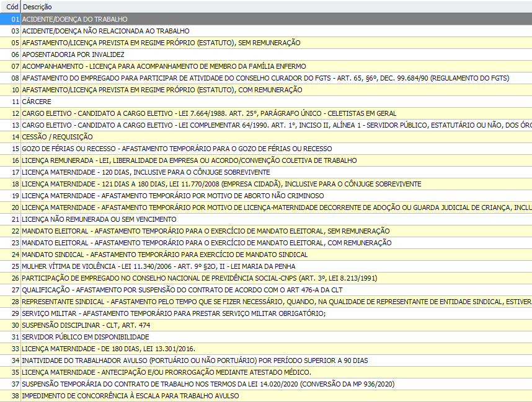Click the Descrição column header
532x402 pixels.
coord(277,7)
